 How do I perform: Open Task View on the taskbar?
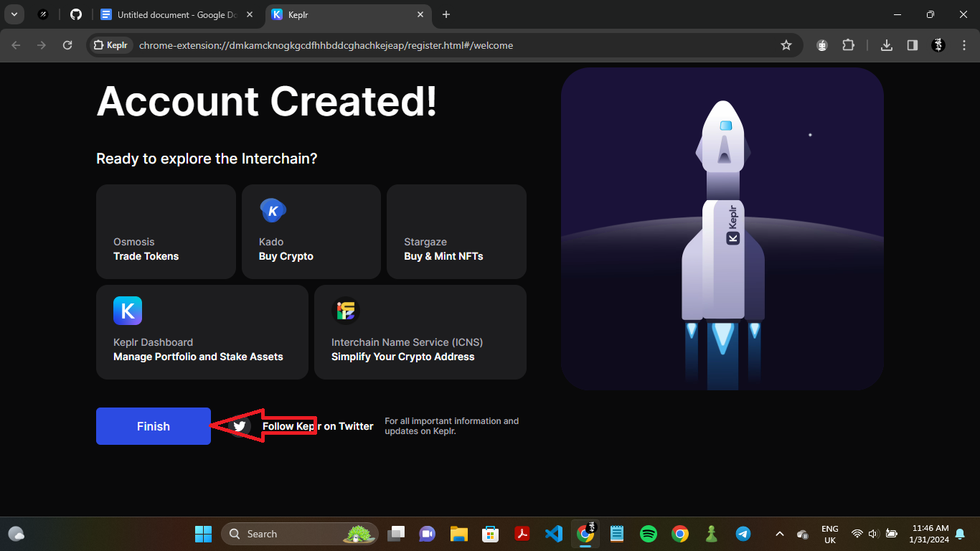pos(396,534)
